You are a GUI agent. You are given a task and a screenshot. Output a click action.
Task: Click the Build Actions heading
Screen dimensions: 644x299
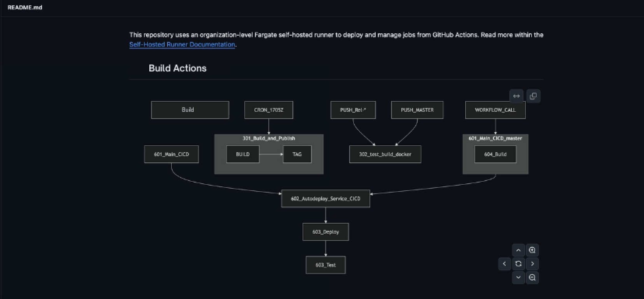pos(178,68)
